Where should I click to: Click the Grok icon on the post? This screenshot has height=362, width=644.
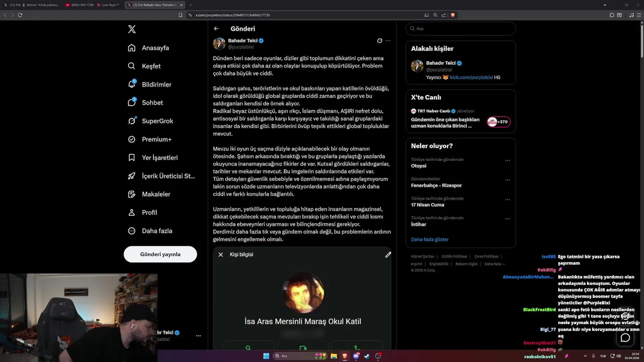click(x=380, y=41)
